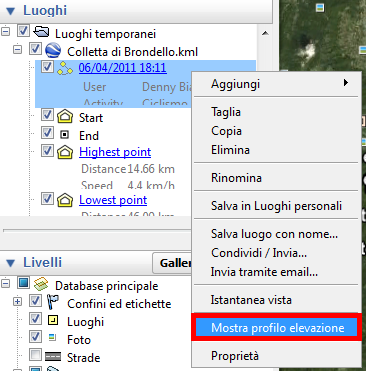Click the globe icon of Colletta di Brondello.kml
The image size is (366, 371).
point(53,50)
